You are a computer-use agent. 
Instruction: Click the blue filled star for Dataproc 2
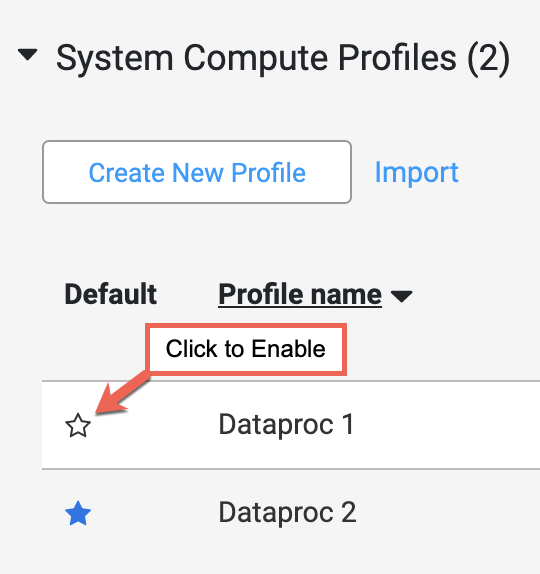coord(78,513)
